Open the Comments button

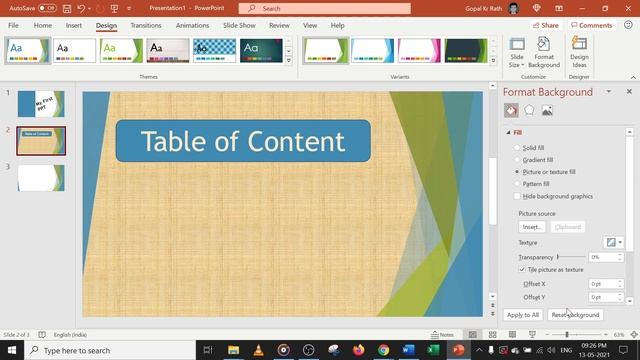[x=591, y=25]
